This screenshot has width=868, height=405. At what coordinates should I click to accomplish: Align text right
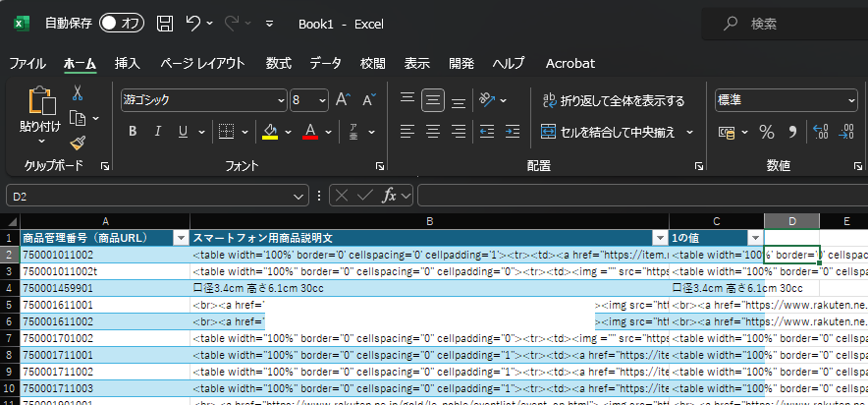click(x=459, y=132)
